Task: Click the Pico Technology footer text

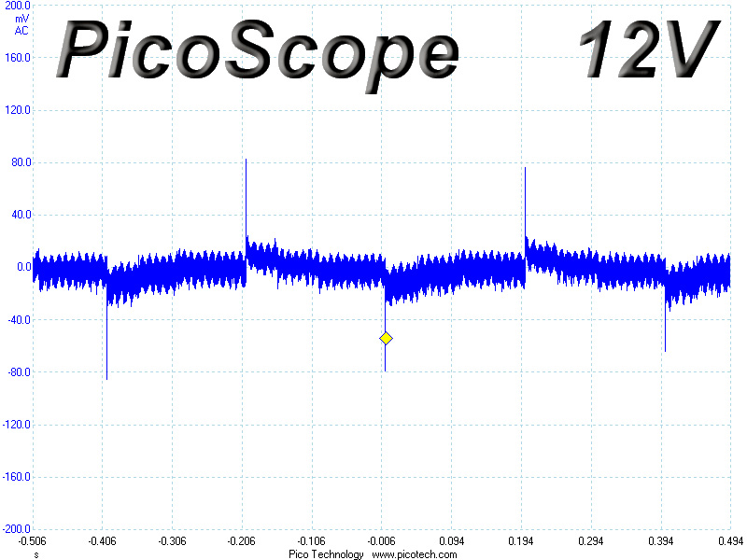Action: click(326, 554)
